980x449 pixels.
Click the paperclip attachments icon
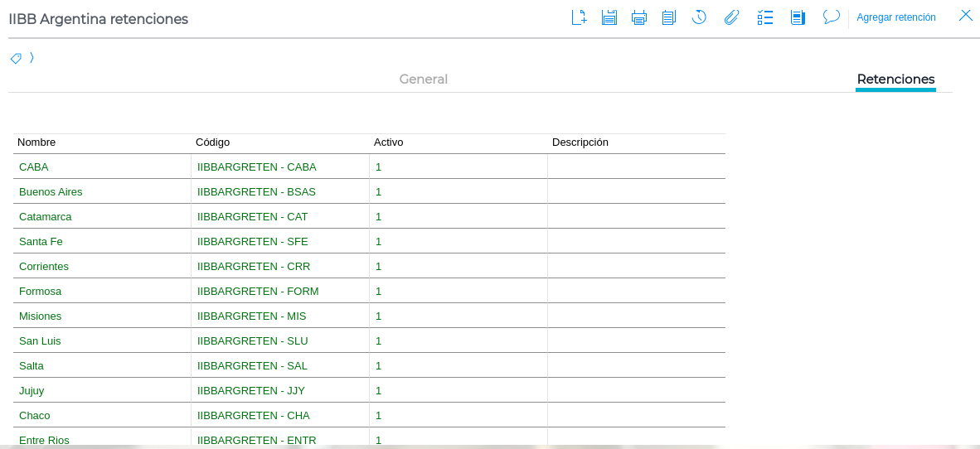point(731,17)
